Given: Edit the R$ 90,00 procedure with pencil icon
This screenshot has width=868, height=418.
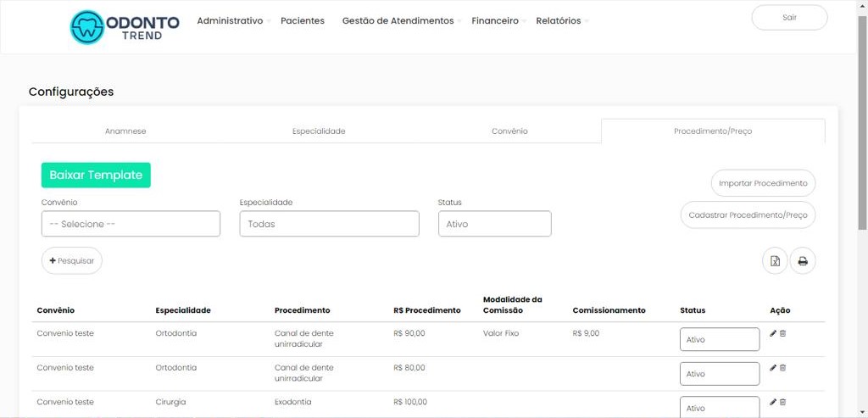Looking at the screenshot, I should (x=772, y=333).
